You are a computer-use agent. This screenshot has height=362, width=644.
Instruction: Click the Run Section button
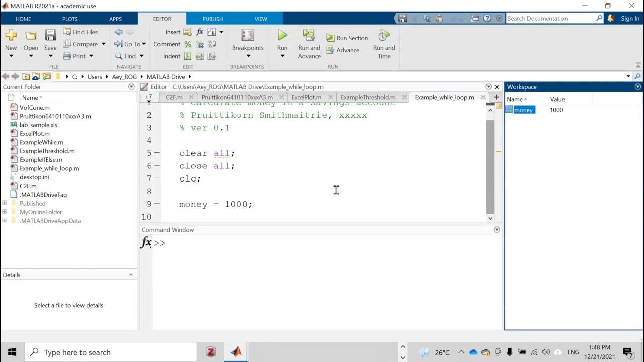coord(347,38)
